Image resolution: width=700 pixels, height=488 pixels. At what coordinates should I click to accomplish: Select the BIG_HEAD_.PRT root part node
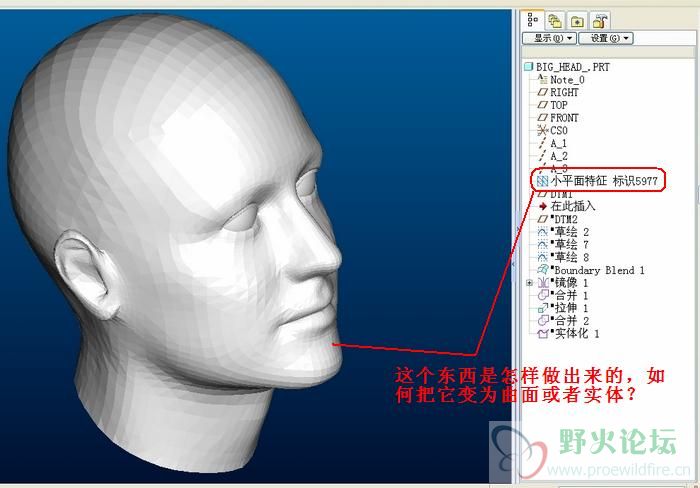(x=567, y=67)
